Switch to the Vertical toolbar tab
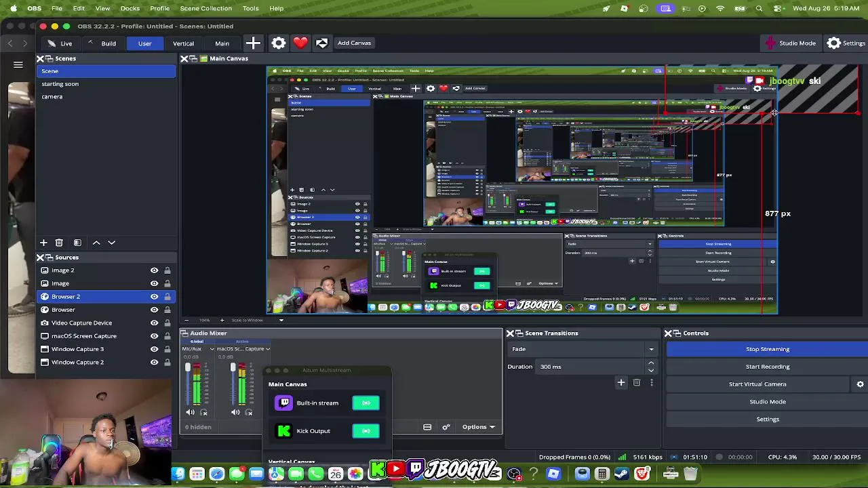 183,43
